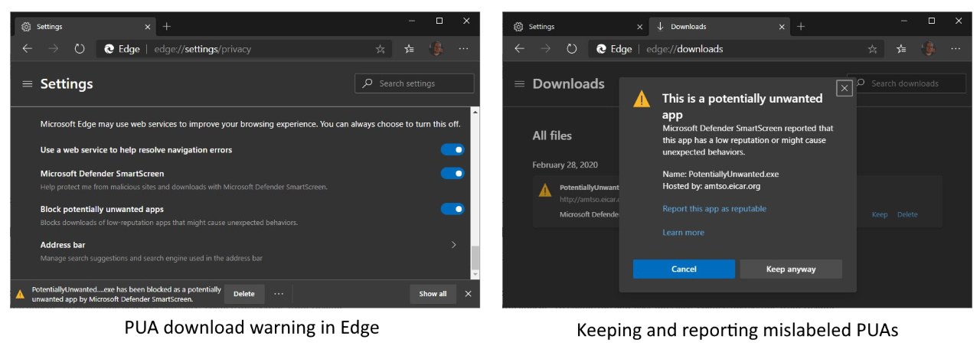Click Forward arrow in Downloads window
Image resolution: width=980 pixels, height=346 pixels.
point(545,48)
